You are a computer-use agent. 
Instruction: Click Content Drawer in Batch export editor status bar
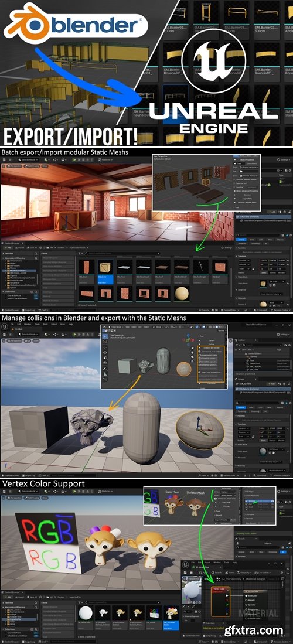[12, 310]
